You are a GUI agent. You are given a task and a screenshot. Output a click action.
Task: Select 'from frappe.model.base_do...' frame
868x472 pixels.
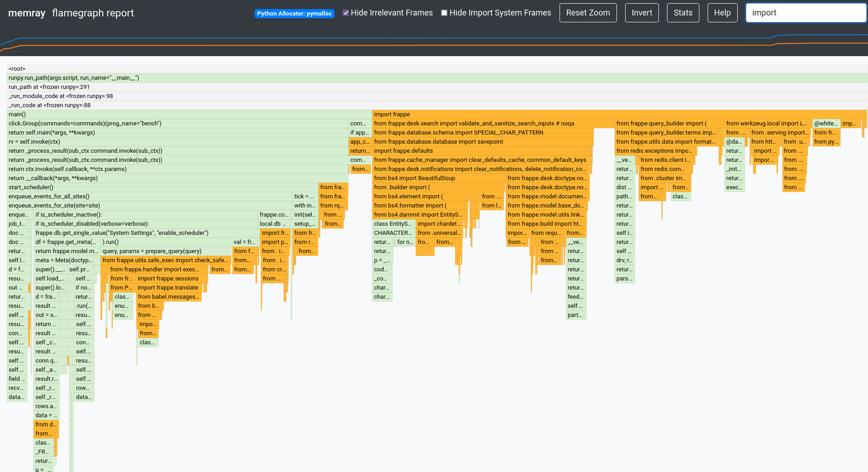coord(546,206)
